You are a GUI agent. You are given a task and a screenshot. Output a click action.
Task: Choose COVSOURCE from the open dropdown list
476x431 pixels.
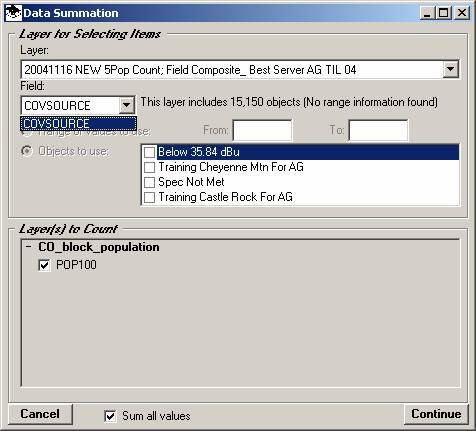click(78, 124)
